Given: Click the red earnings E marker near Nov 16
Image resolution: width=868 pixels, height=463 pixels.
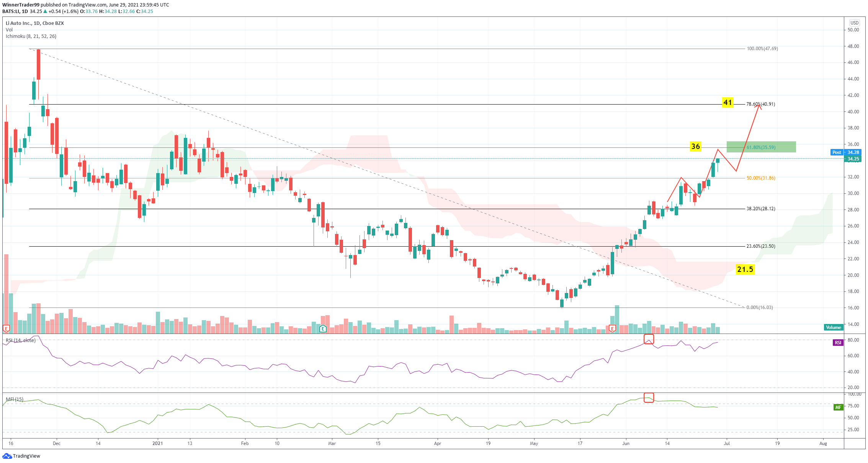Looking at the screenshot, I should (6, 329).
